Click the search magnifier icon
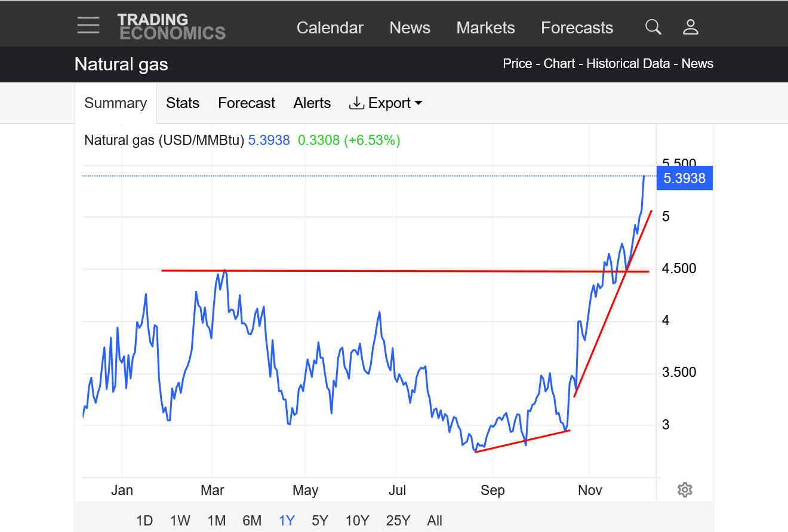Screen dimensions: 788x532 (653, 27)
